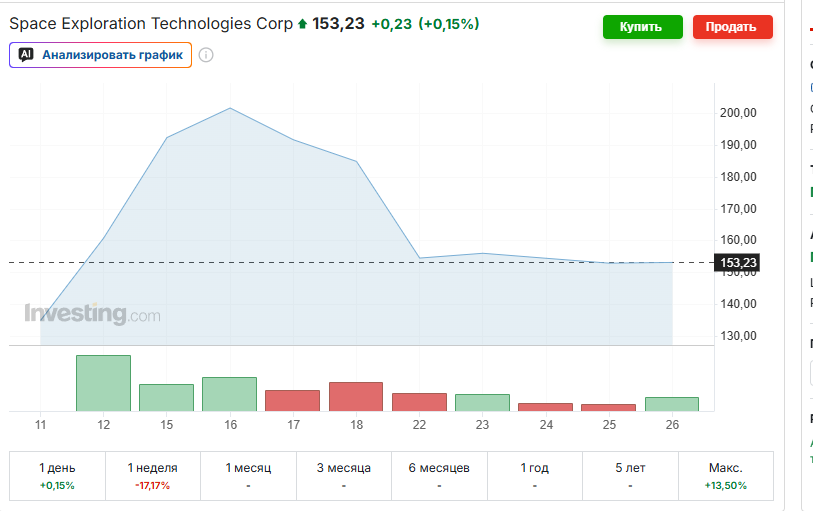Open Анализировать график AI analysis
The width and height of the screenshot is (813, 511).
tap(101, 55)
